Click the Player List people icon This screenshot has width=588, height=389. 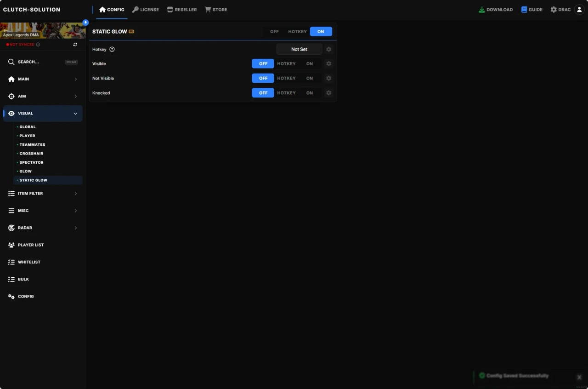[x=11, y=245]
